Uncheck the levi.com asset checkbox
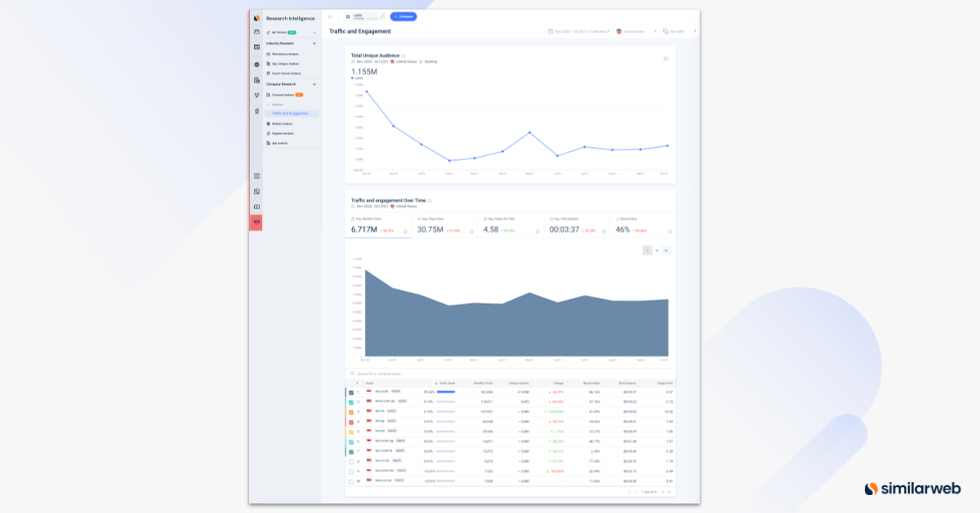Screen dimensions: 980x513 [x=351, y=393]
